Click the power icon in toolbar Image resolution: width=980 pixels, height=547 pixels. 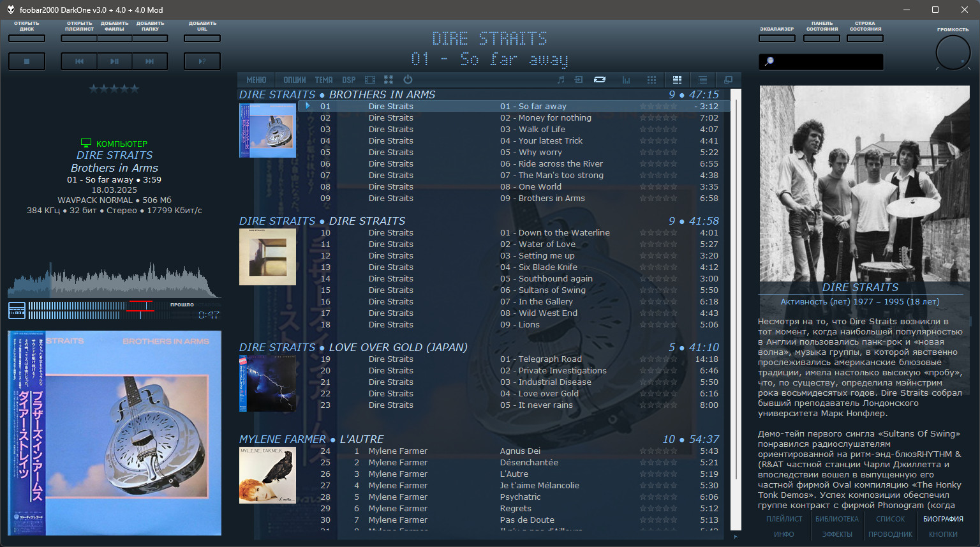408,80
